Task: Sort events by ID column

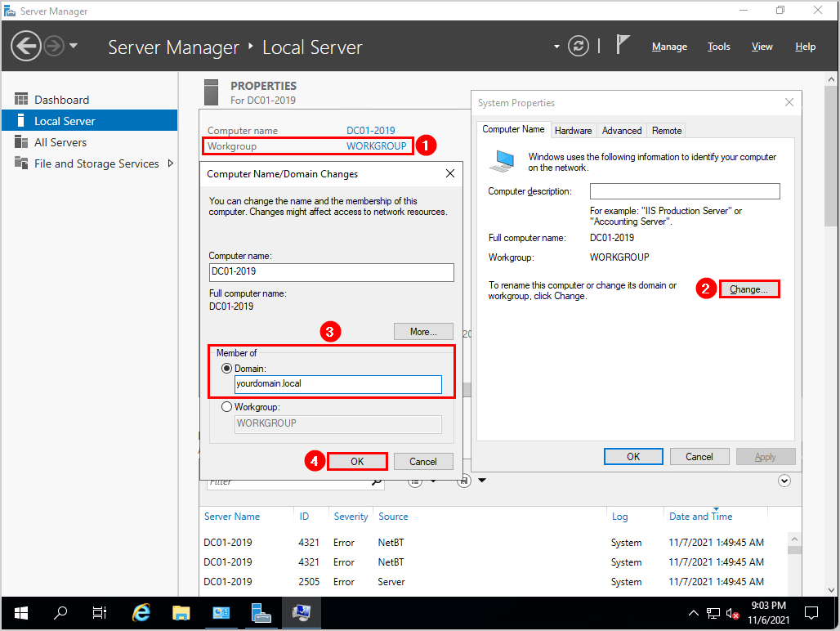Action: tap(304, 517)
